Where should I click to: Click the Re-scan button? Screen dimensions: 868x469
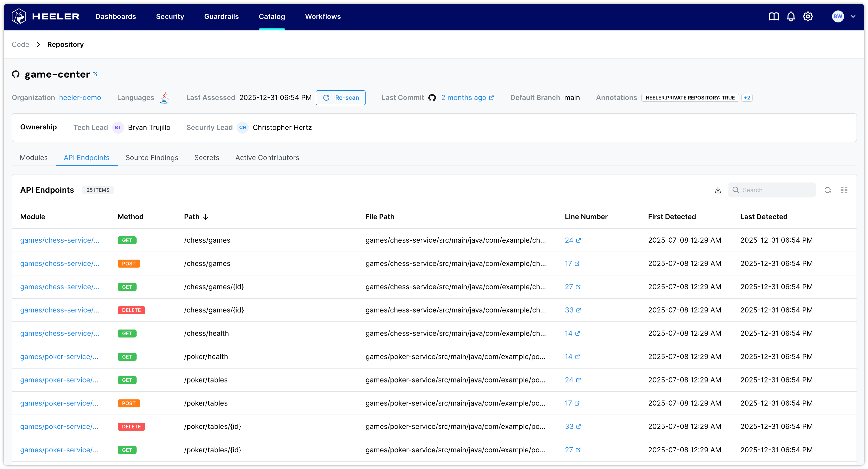340,98
